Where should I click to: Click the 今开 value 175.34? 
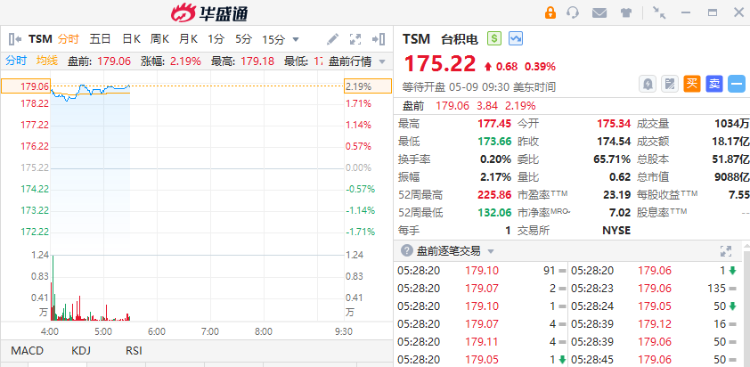[614, 124]
